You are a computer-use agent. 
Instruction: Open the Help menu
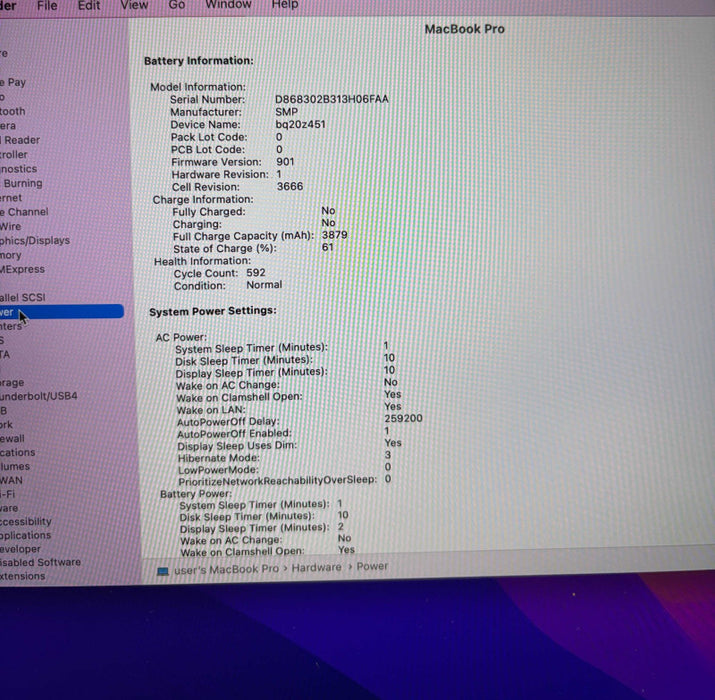point(285,4)
